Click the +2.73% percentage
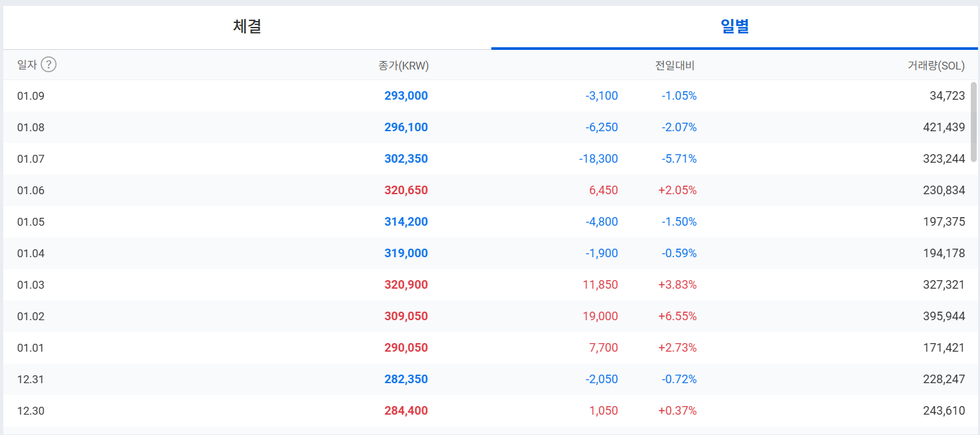980x435 pixels. 678,348
